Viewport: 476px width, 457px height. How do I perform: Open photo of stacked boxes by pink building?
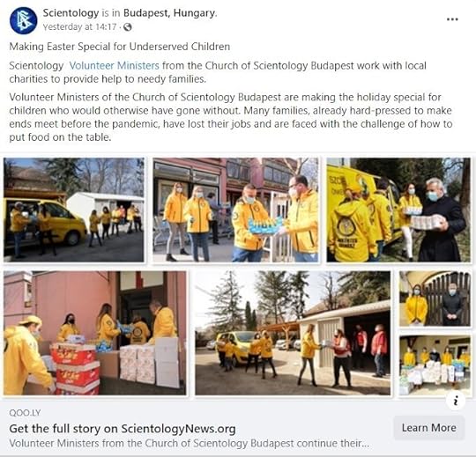[94, 333]
